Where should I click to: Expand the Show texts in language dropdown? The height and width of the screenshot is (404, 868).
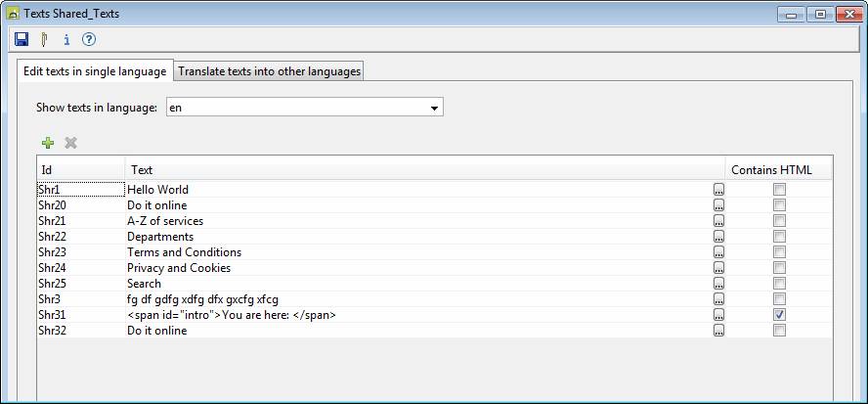(434, 108)
